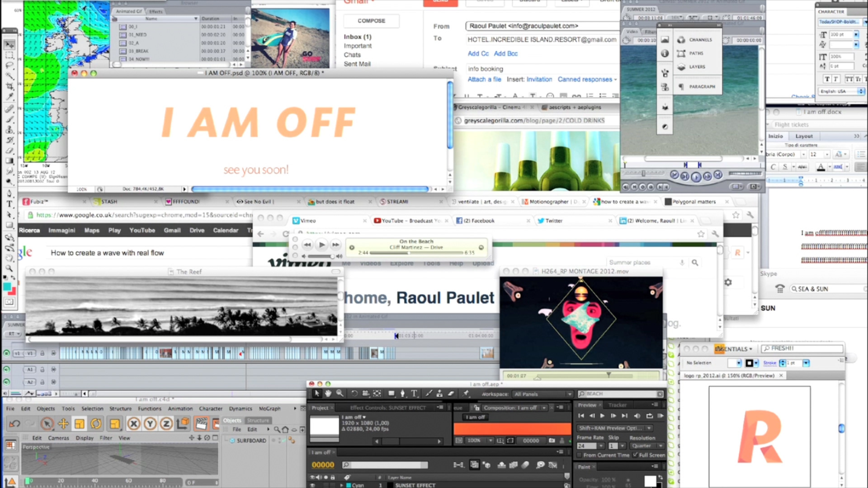Open the Cinema 4D Animation menu
Image resolution: width=868 pixels, height=488 pixels.
click(180, 409)
